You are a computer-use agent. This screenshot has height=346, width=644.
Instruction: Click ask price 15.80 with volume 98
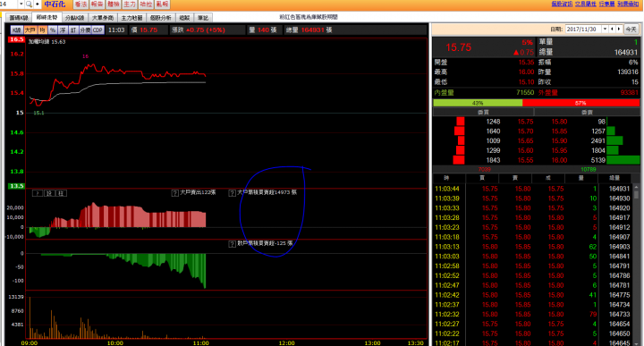(x=559, y=122)
